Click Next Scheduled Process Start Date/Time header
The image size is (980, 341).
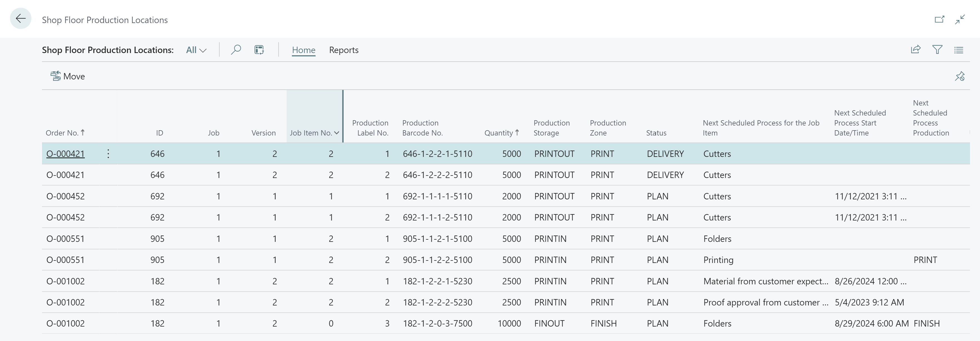pyautogui.click(x=860, y=123)
